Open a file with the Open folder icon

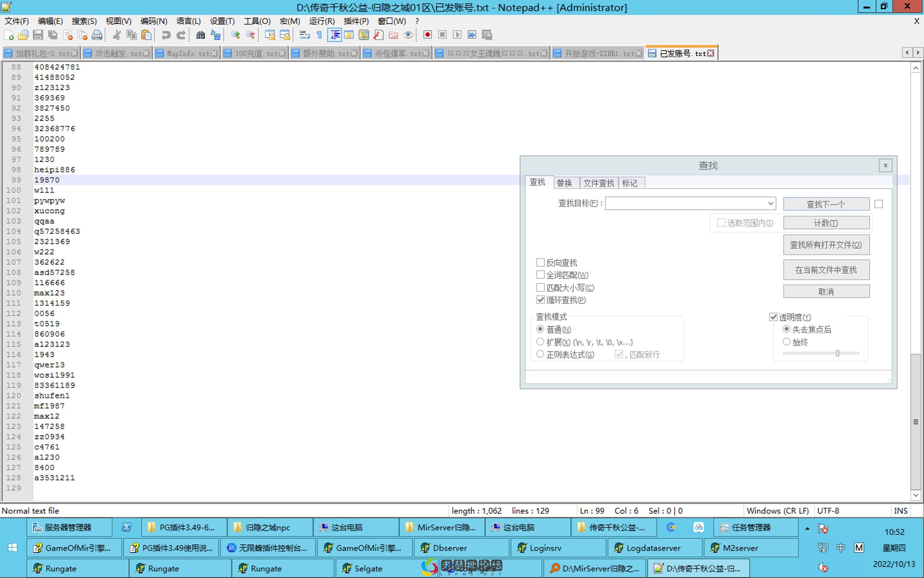23,35
